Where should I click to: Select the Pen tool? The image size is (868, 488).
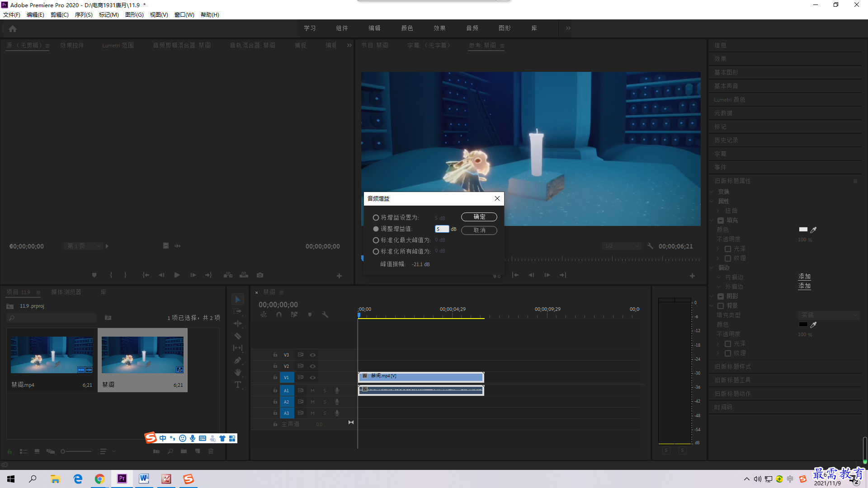point(238,360)
